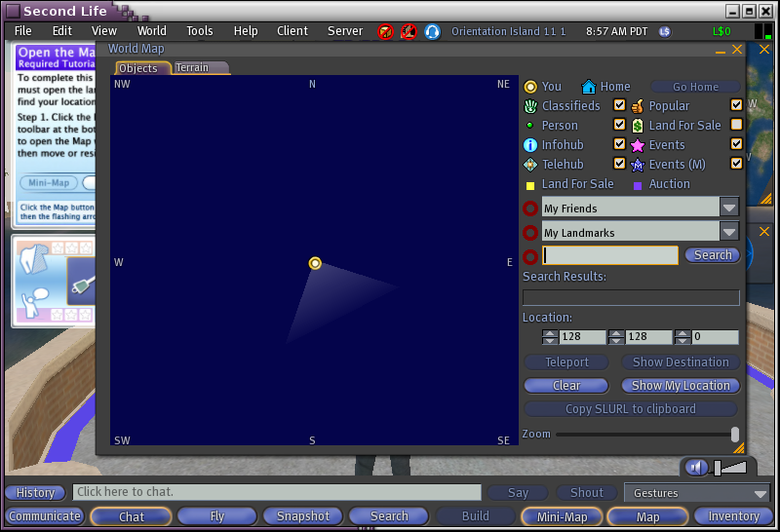Screen dimensions: 780x532
Task: Click the chatting avatar tutorial icon
Action: point(34,302)
